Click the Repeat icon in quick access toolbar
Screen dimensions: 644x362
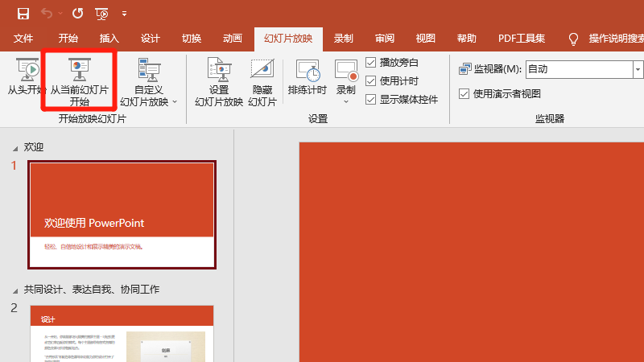point(77,13)
